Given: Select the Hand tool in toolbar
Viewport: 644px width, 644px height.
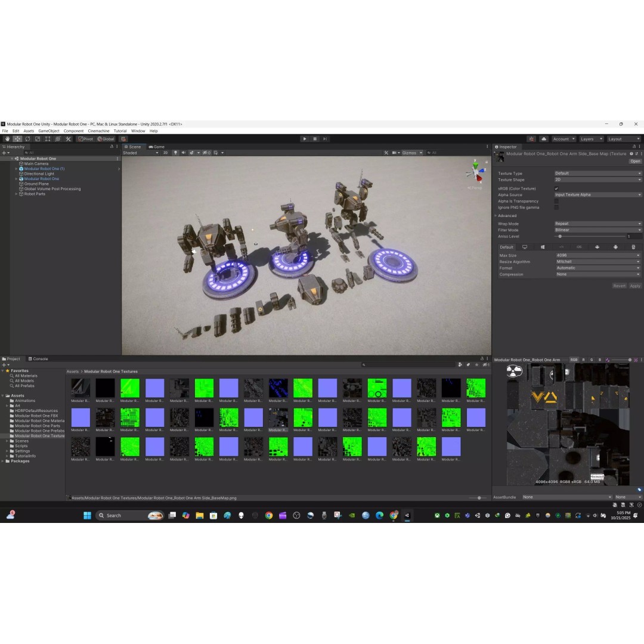Looking at the screenshot, I should [7, 139].
